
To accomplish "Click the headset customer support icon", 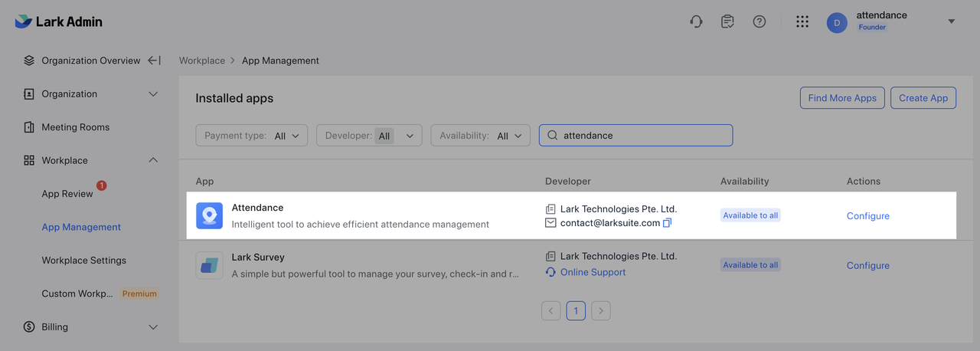I will click(696, 21).
